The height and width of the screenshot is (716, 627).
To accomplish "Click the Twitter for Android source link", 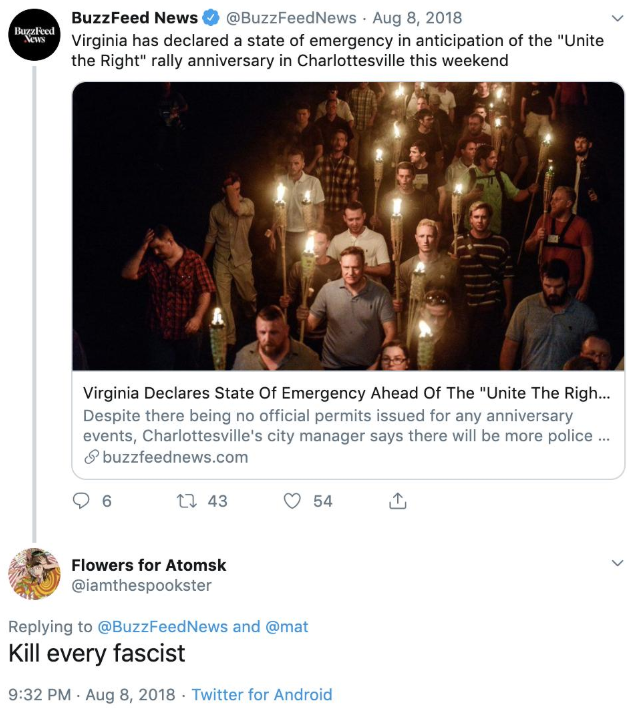I will pyautogui.click(x=262, y=694).
